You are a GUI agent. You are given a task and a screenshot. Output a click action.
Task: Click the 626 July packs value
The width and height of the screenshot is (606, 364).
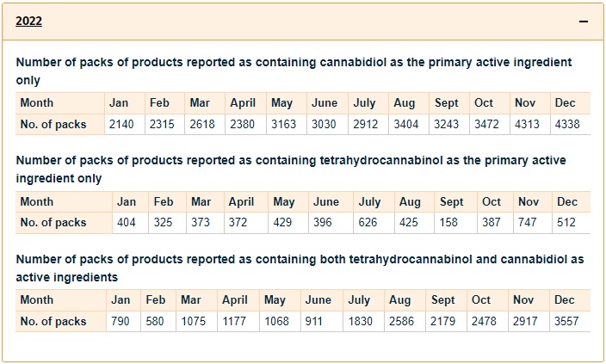click(x=369, y=223)
